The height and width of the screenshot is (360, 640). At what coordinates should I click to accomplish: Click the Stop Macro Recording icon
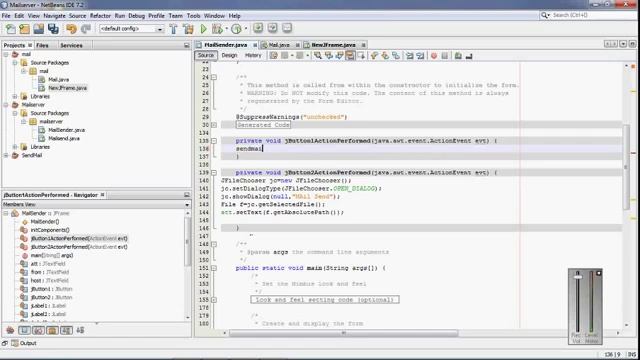point(445,56)
